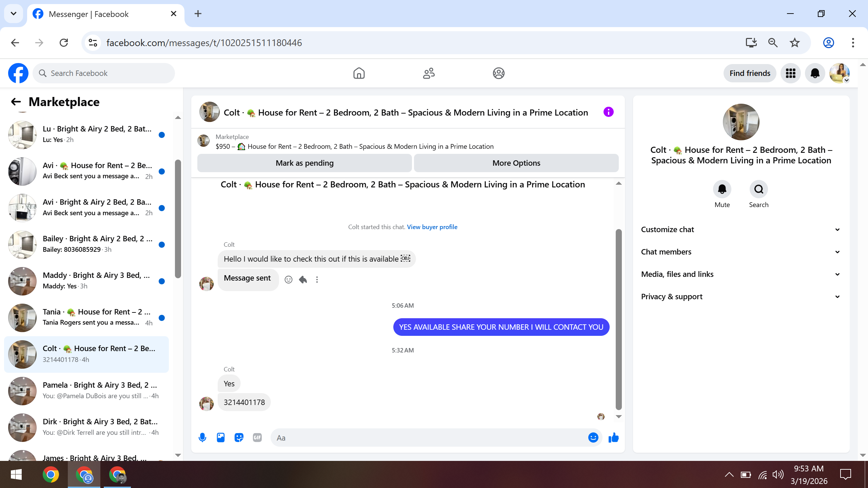Open the GIF picker icon
The height and width of the screenshot is (488, 868).
tap(257, 438)
